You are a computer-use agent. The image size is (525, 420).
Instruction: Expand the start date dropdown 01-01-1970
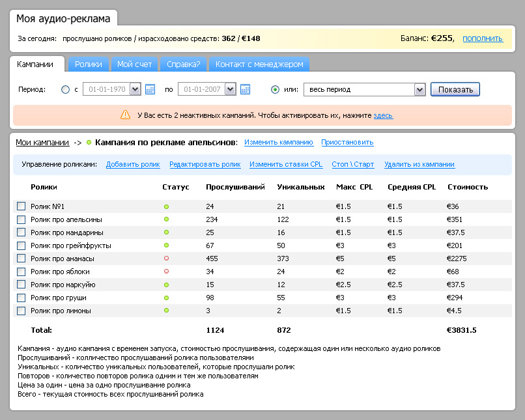(x=135, y=89)
